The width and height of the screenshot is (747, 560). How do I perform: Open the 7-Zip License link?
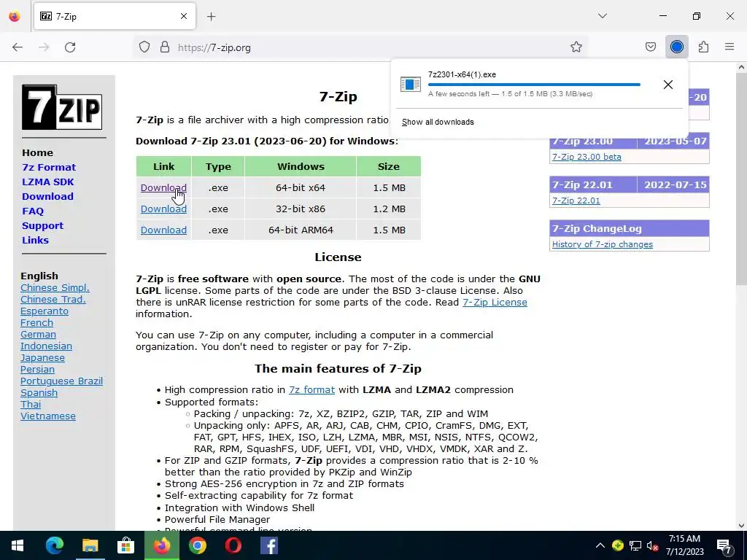point(495,303)
